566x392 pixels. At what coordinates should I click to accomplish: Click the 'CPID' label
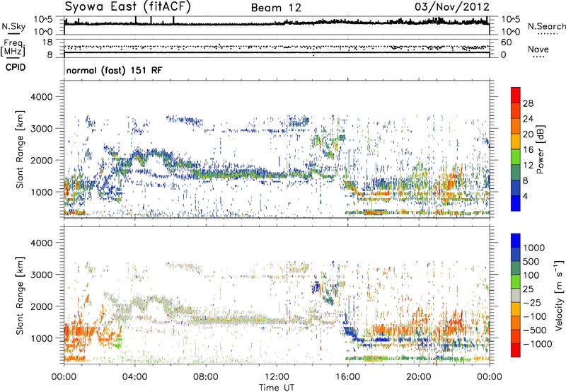point(16,67)
